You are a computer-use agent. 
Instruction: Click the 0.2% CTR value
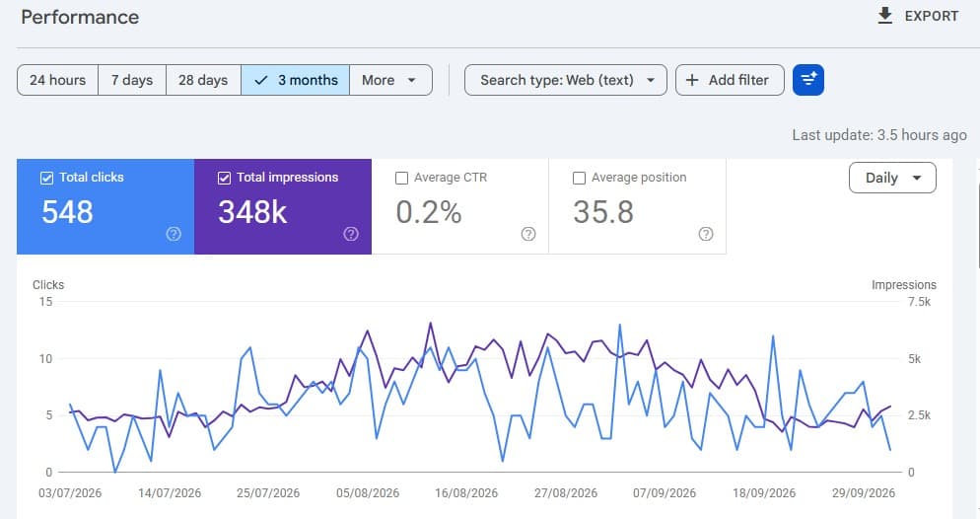[429, 212]
